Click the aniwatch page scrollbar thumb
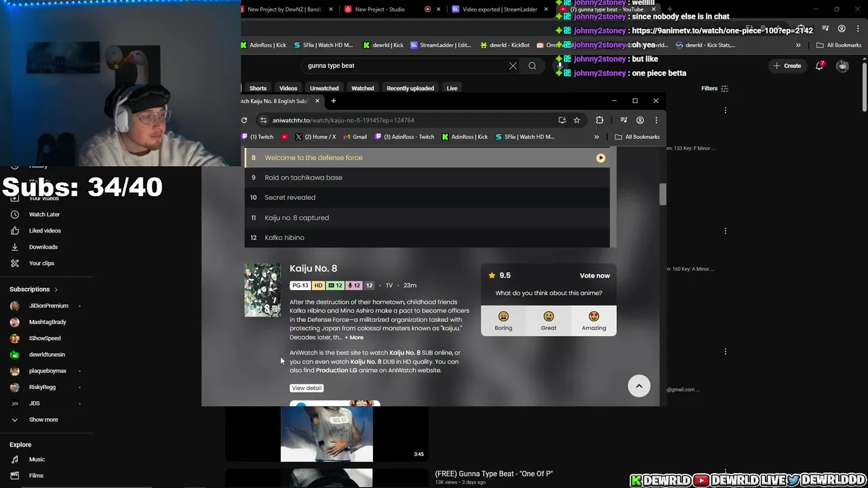 [663, 194]
